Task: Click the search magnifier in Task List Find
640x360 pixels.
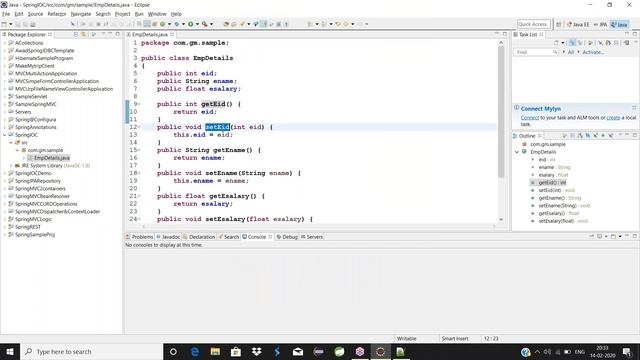Action: click(555, 52)
